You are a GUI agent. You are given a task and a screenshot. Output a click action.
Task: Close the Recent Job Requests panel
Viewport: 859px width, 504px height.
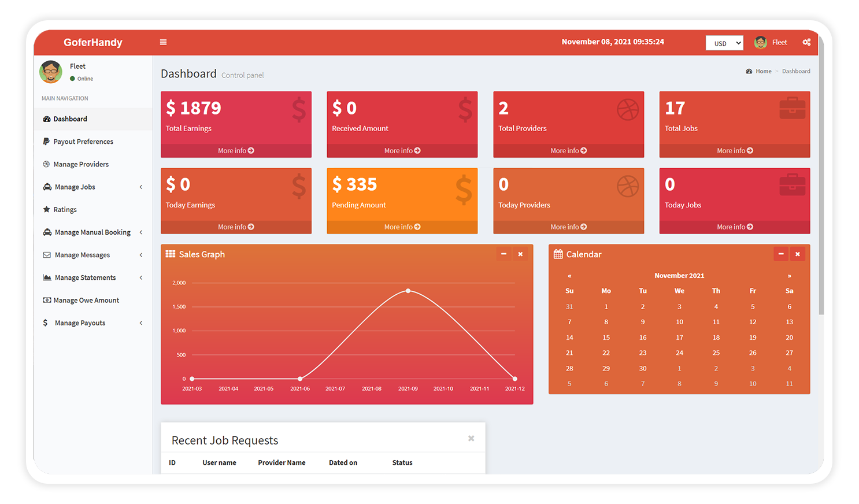471,439
